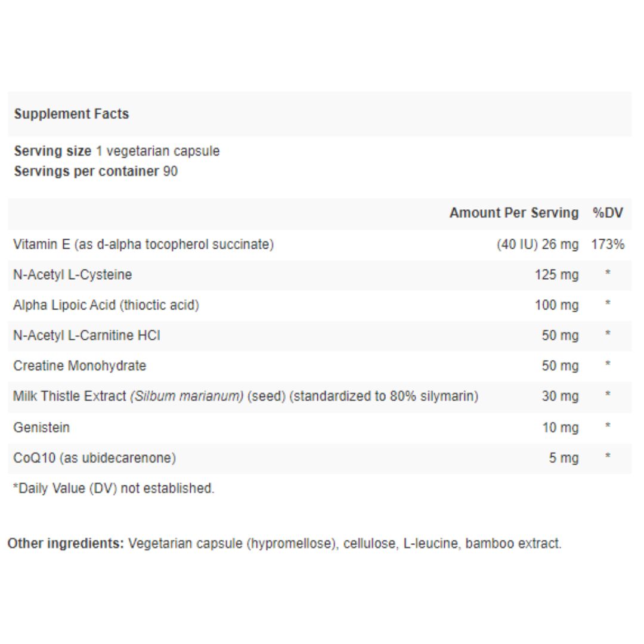Viewport: 644px width, 644px height.
Task: Click the 5 mg CoQ10 amount
Action: pos(563,458)
